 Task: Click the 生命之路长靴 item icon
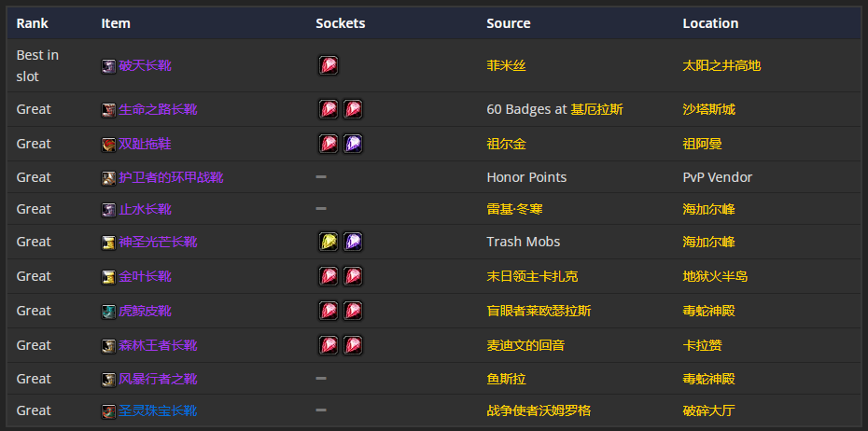tap(108, 110)
